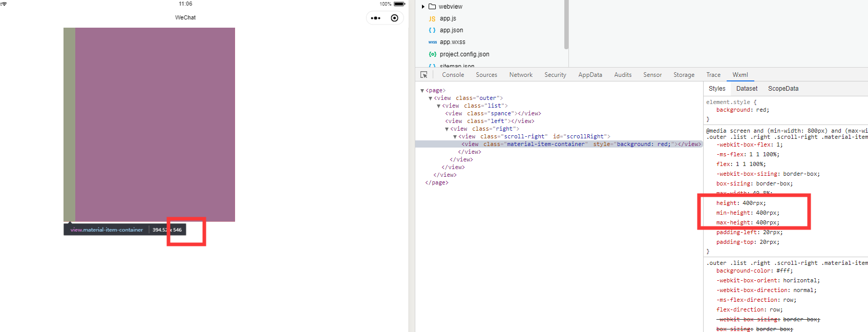Collapse the view class list node

click(439, 106)
